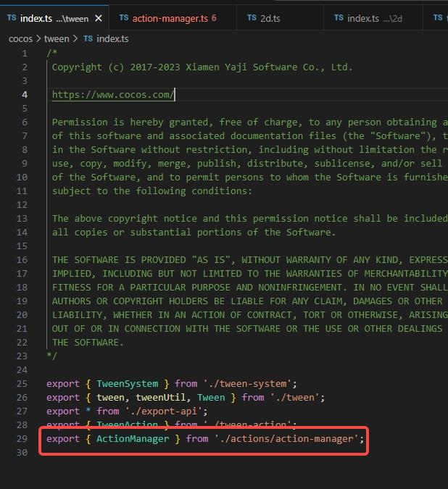Click 'THE SOFTWARE.' comment on line 22

click(x=88, y=343)
